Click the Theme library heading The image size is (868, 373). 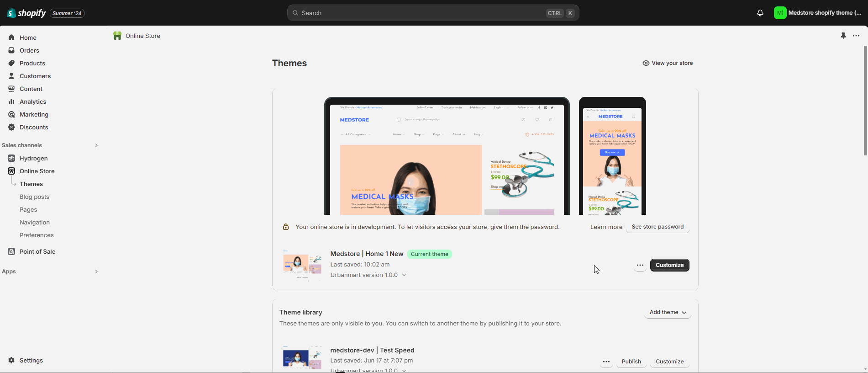click(x=301, y=312)
